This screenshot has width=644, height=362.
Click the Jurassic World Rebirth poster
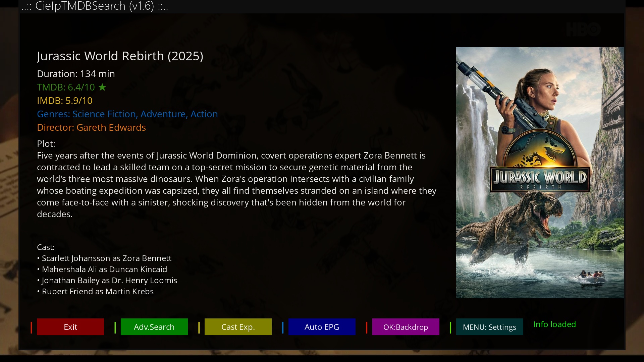click(540, 173)
